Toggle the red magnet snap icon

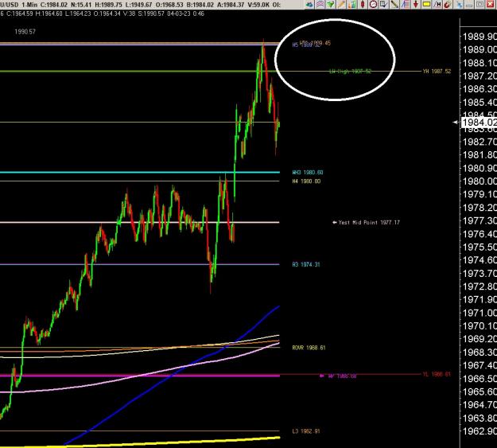pos(448,5)
